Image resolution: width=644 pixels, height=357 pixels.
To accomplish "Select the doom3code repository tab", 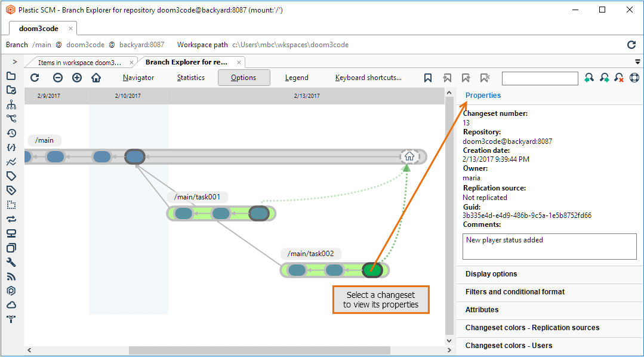I will coord(39,28).
